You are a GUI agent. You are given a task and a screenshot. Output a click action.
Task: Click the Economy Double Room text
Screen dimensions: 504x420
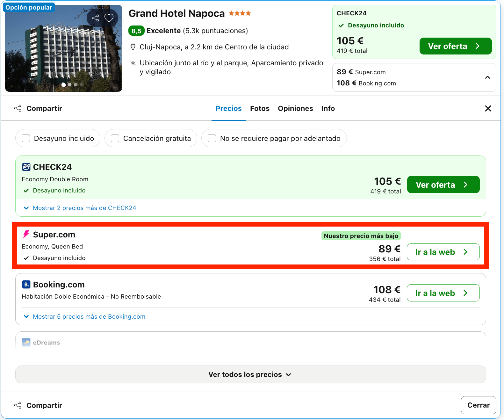pos(55,179)
